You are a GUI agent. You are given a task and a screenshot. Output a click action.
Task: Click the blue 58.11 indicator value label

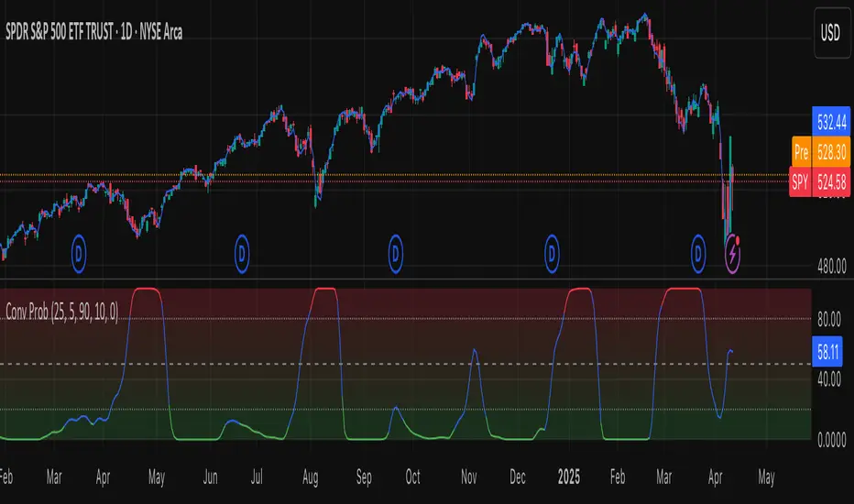[x=827, y=352]
